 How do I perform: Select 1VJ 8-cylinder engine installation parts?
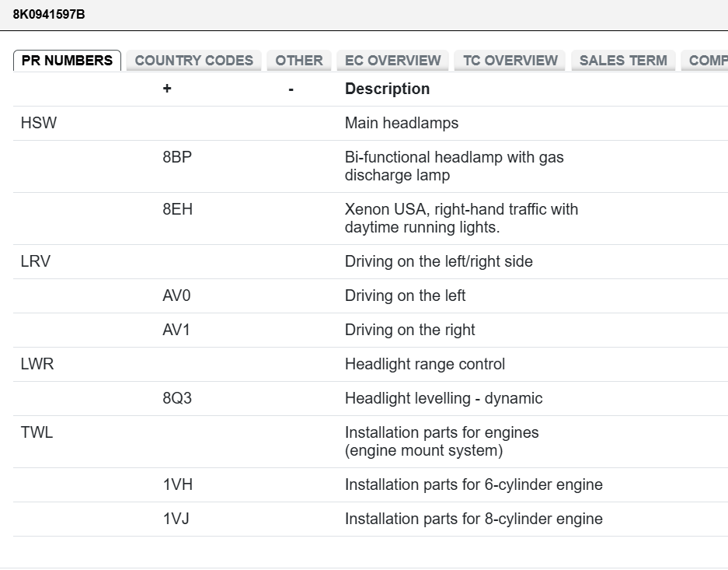[x=176, y=519]
